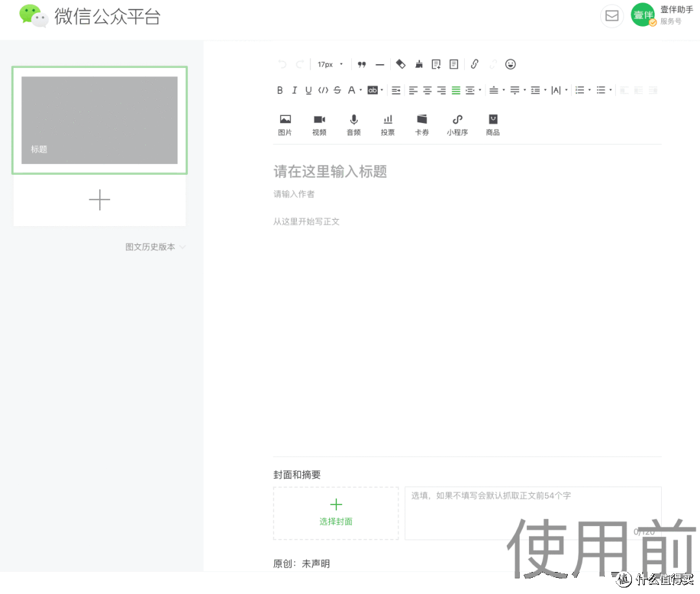The width and height of the screenshot is (700, 594).
Task: Click the page-with-plus document icon
Action: [x=436, y=65]
